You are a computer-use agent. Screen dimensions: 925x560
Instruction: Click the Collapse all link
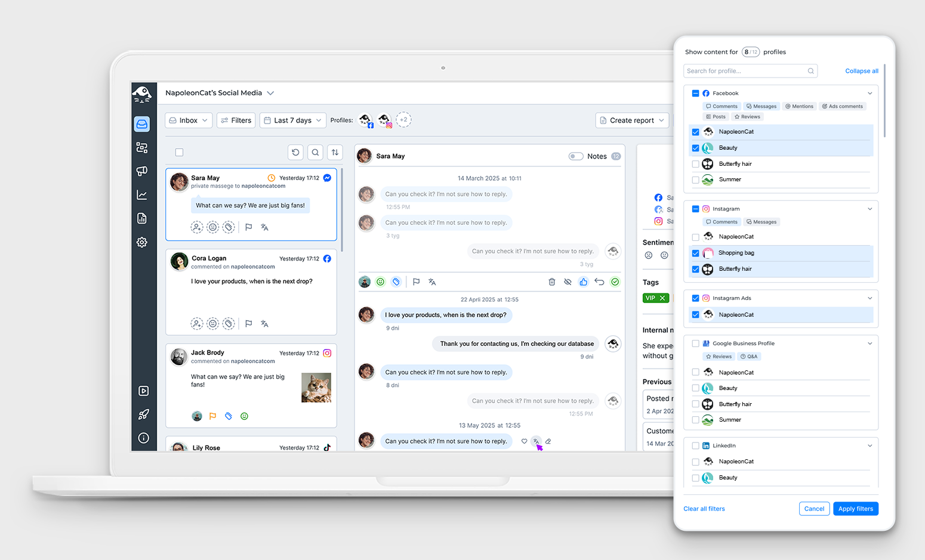(x=862, y=71)
